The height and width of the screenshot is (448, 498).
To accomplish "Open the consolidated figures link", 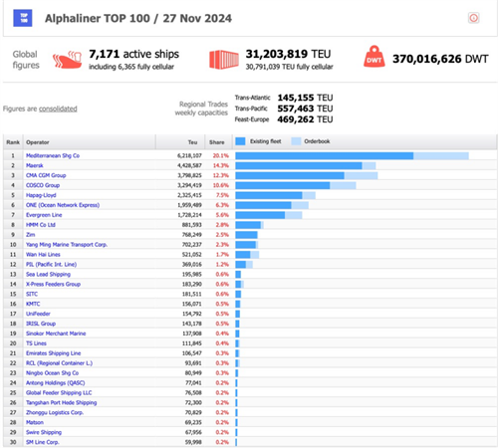I will pyautogui.click(x=58, y=109).
